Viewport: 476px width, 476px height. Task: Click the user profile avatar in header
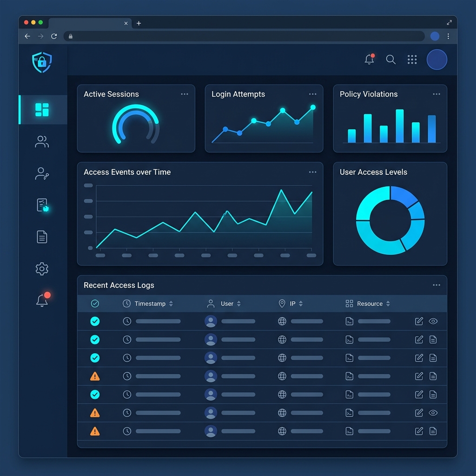(437, 59)
